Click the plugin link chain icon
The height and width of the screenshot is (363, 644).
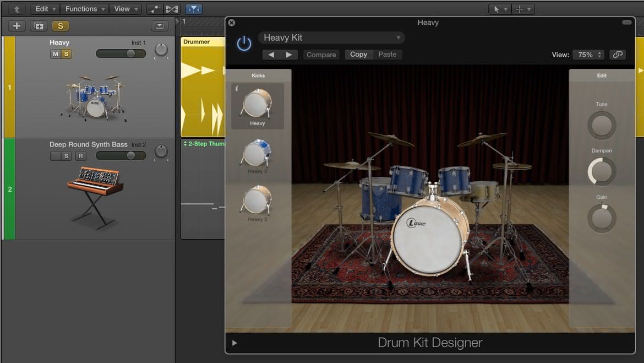point(618,55)
